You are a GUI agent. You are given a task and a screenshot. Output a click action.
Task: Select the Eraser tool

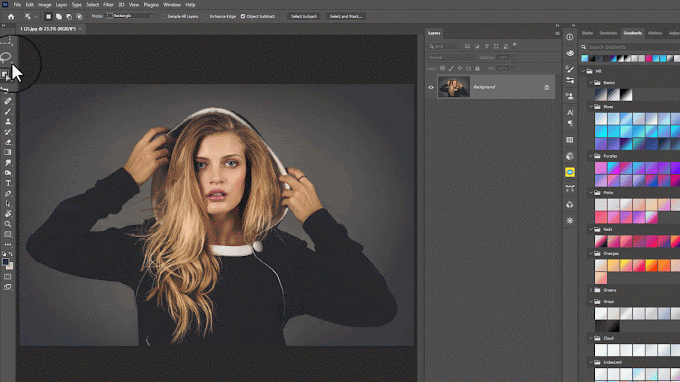[x=8, y=142]
